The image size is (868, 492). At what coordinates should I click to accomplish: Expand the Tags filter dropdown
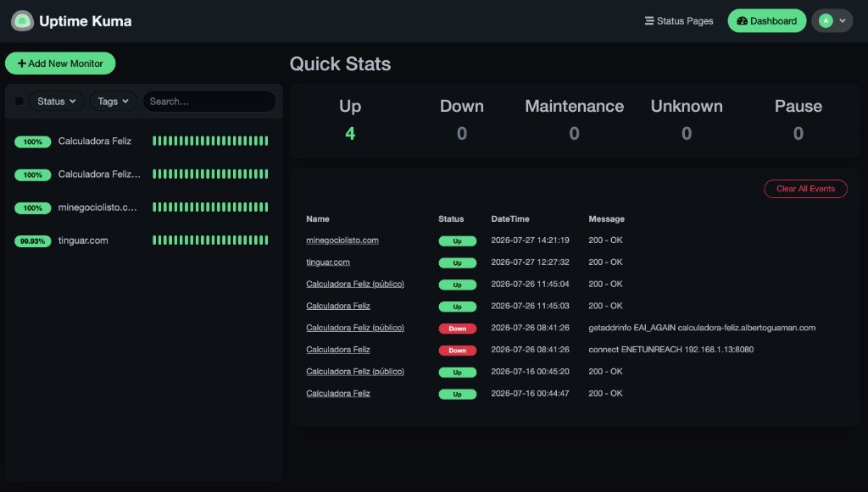pos(113,101)
